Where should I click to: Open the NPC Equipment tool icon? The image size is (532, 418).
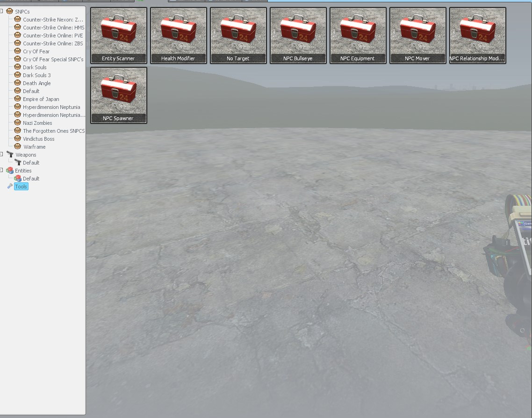[358, 35]
